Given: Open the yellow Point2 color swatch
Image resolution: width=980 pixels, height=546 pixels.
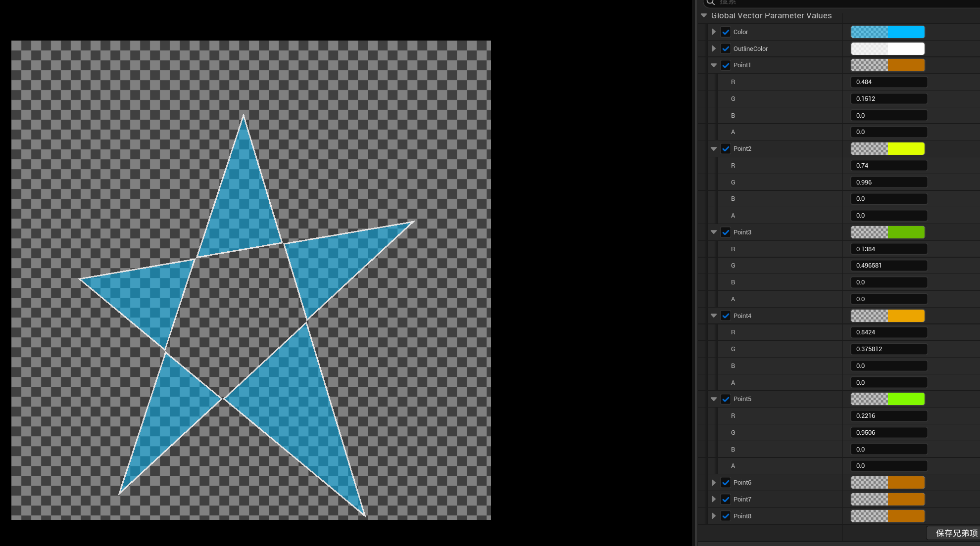Looking at the screenshot, I should [x=887, y=149].
